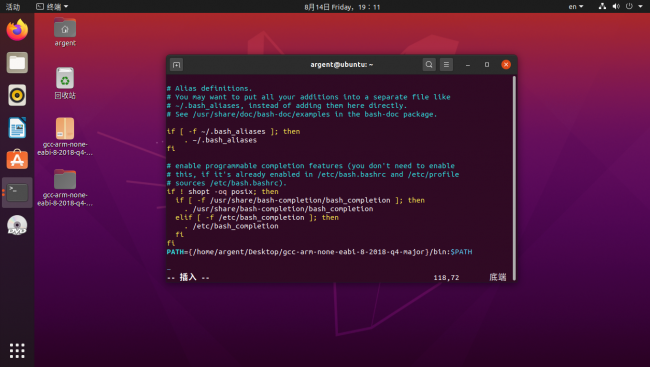Click 'elif [ -f /etc/bash_completion ]' line
Image resolution: width=650 pixels, height=367 pixels.
coord(257,217)
